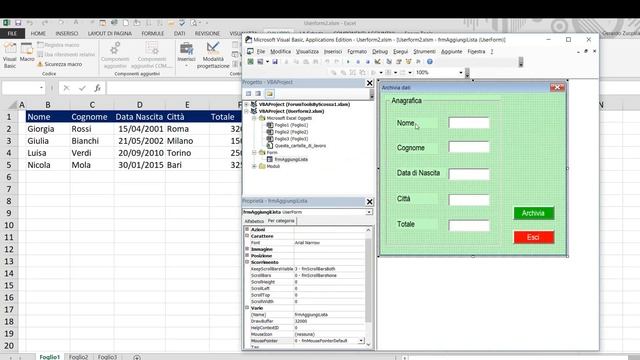Click Save icon in VBA toolbar
The width and height of the screenshot is (640, 360).
[x=275, y=62]
